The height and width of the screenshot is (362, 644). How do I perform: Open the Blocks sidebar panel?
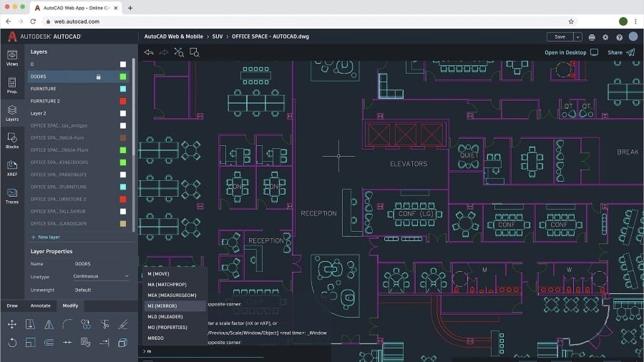click(12, 140)
